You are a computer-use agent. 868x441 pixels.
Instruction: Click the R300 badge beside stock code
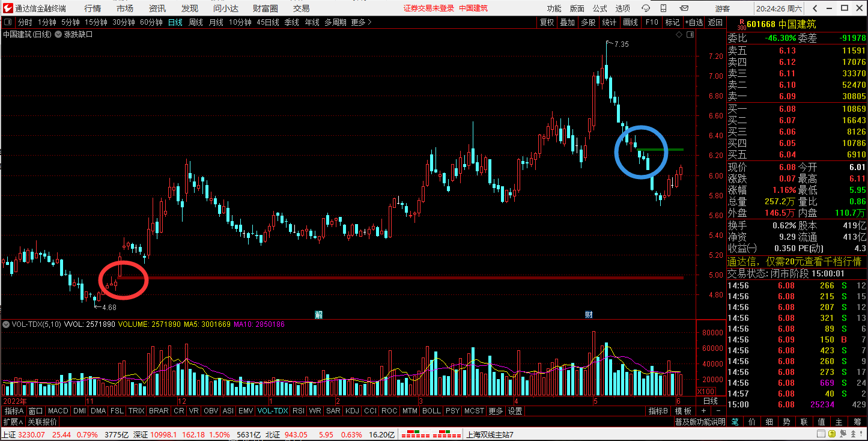pyautogui.click(x=741, y=24)
